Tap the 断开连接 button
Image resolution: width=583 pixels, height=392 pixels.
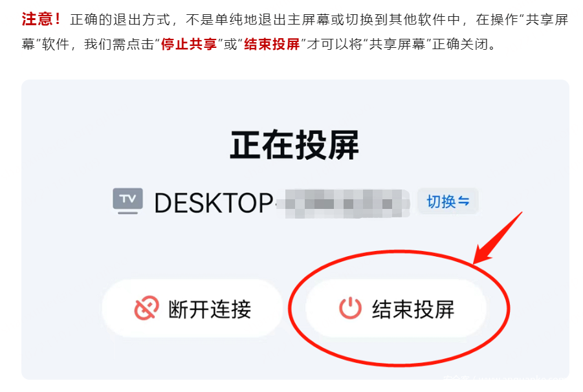click(x=192, y=309)
